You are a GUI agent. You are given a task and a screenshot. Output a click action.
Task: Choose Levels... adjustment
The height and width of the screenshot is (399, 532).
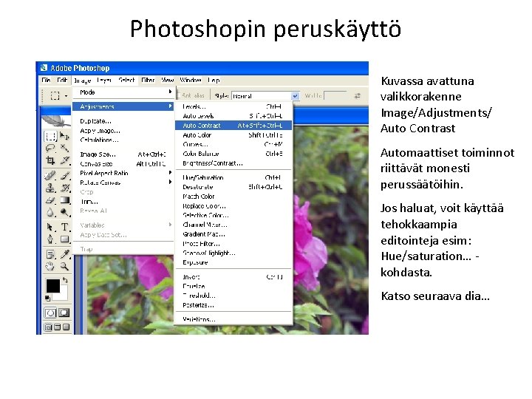[233, 106]
